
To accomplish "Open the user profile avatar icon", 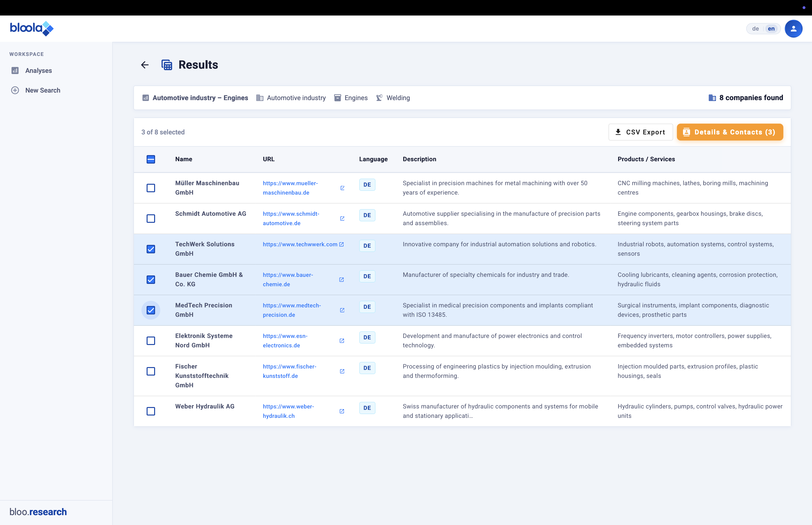I will click(x=793, y=29).
